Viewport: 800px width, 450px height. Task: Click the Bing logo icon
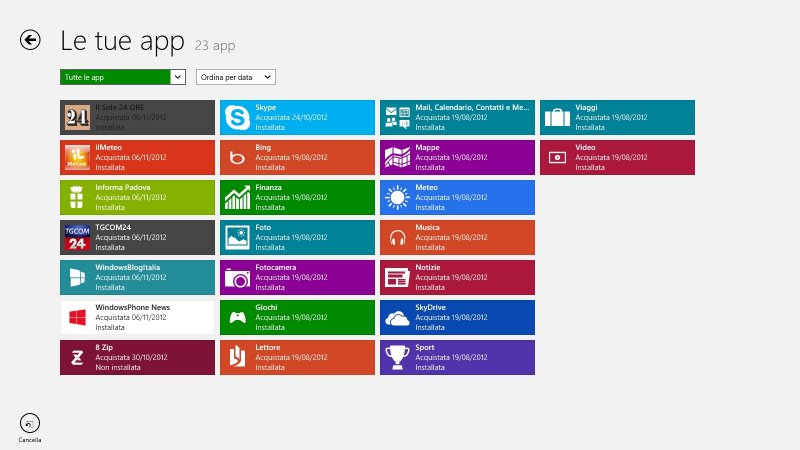pos(237,157)
